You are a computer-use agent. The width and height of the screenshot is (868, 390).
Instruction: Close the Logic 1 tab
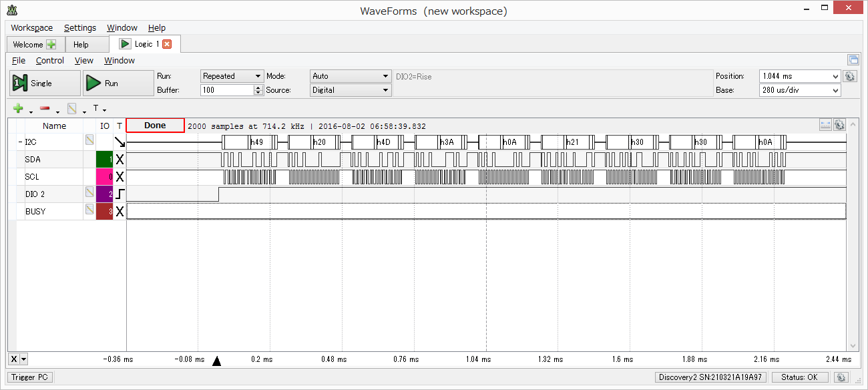point(167,44)
